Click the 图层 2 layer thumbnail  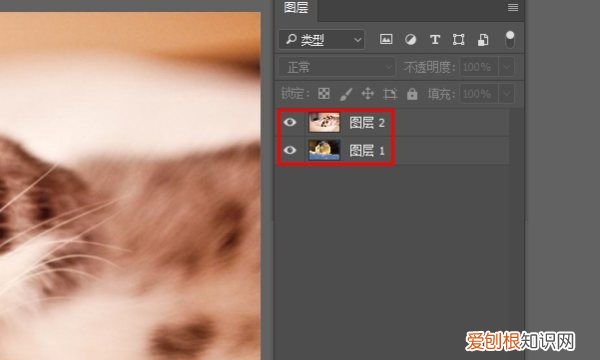tap(324, 122)
